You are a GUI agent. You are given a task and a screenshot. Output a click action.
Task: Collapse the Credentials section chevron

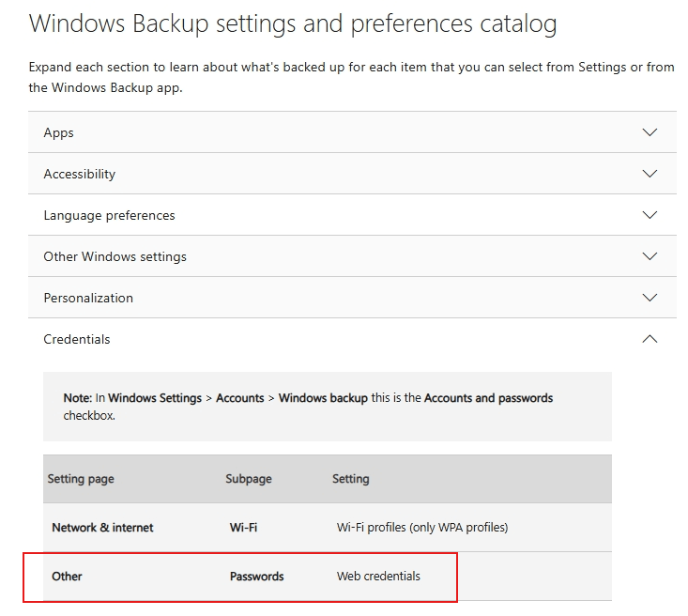coord(650,339)
